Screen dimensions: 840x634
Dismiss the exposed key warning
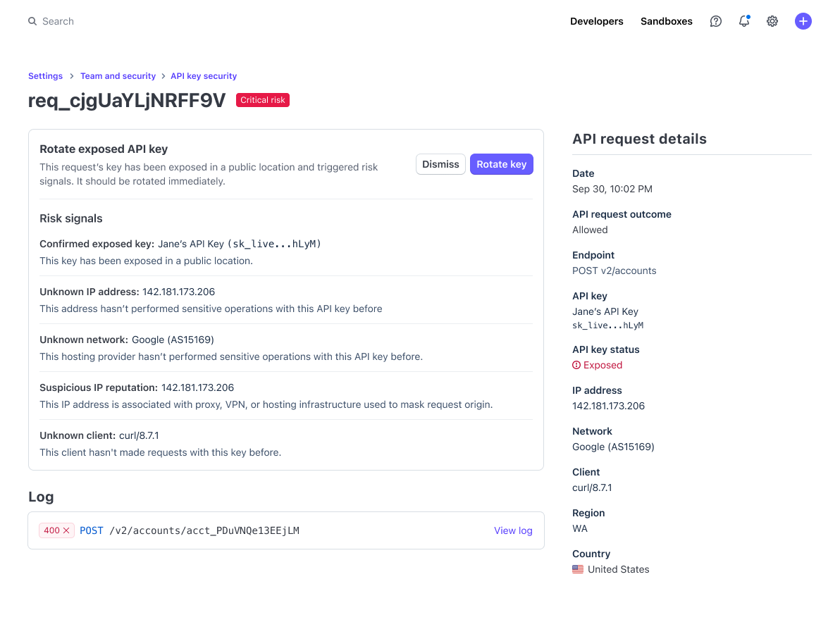click(x=440, y=164)
